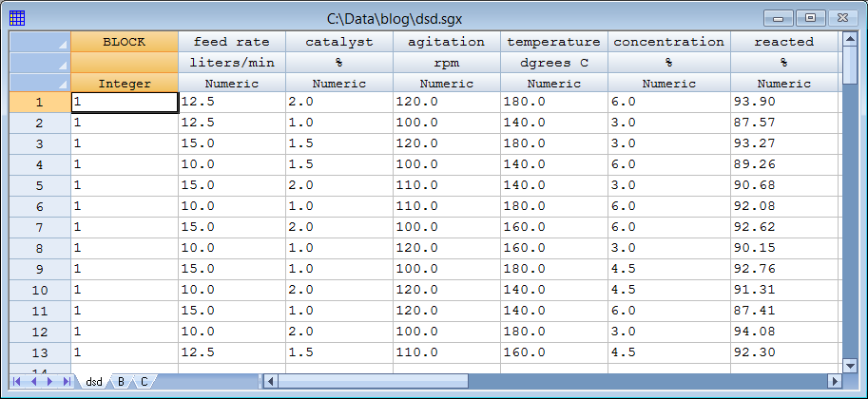Select the cell containing 94.08 in reacted column
Screen dimensions: 868x399
[784, 332]
